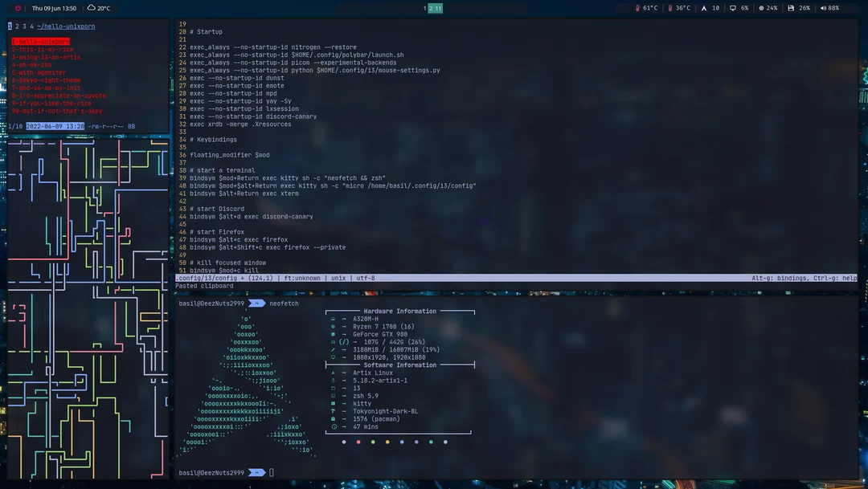Click the highlighted 2022-06-09 timestamp in ranger
868x489 pixels.
[55, 126]
